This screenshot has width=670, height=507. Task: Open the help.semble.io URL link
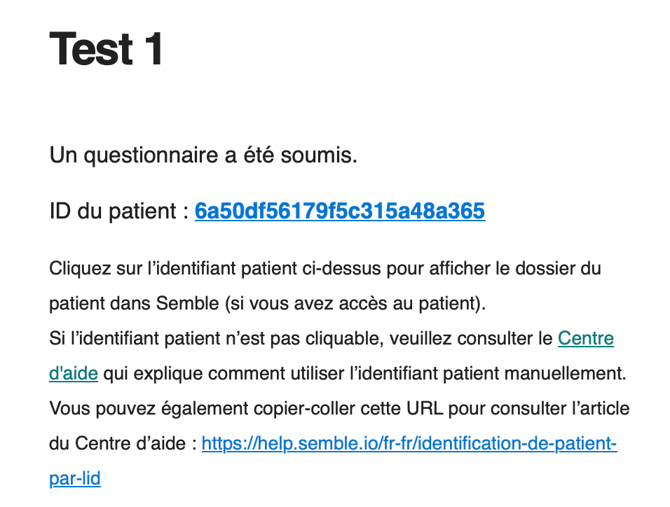tap(409, 443)
